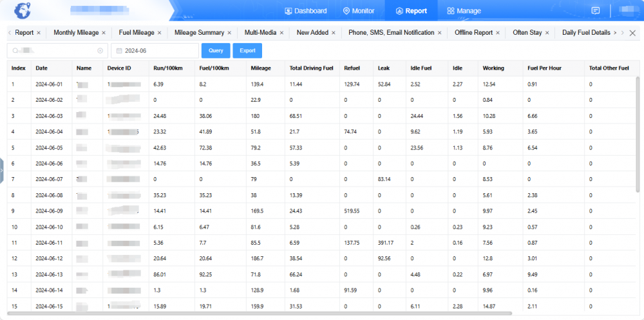The image size is (644, 320).
Task: Close all tabs with the large X icon
Action: [x=632, y=33]
